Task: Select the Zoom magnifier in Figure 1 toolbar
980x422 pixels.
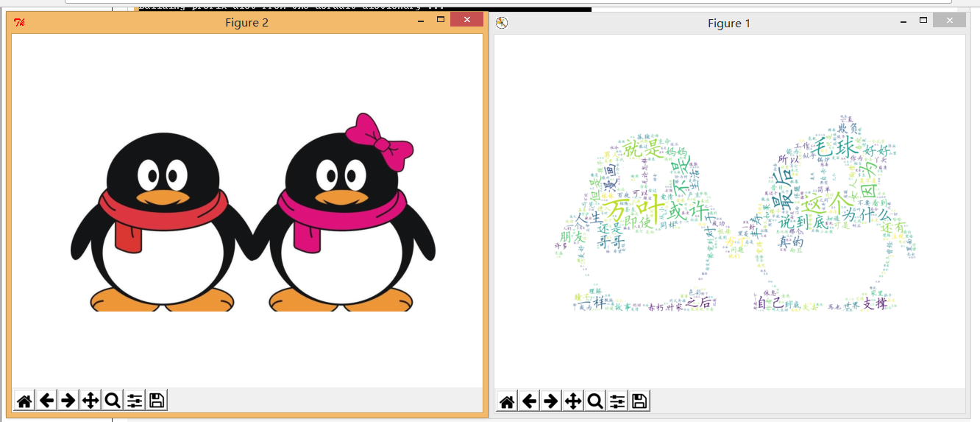Action: pyautogui.click(x=595, y=401)
